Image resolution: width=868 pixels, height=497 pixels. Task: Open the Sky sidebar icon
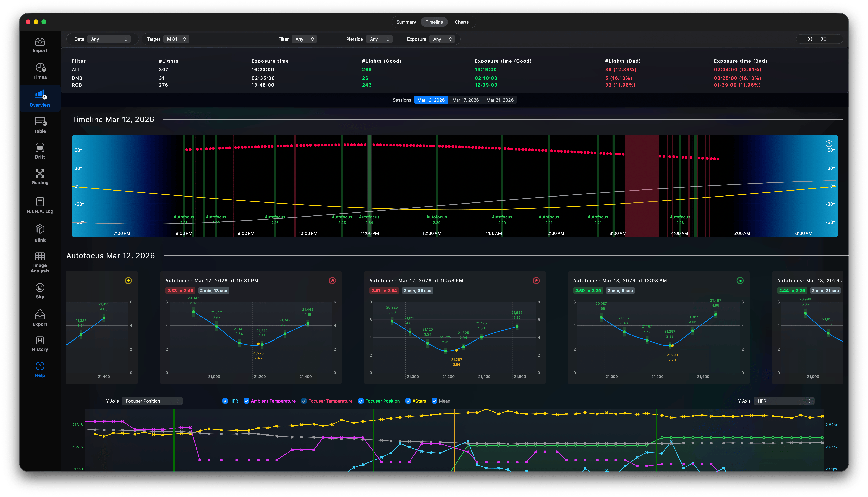coord(40,287)
